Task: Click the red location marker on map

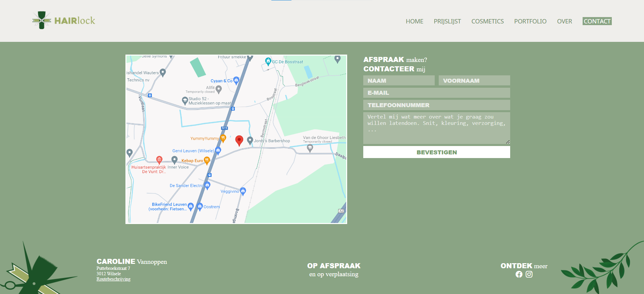Action: pos(239,141)
